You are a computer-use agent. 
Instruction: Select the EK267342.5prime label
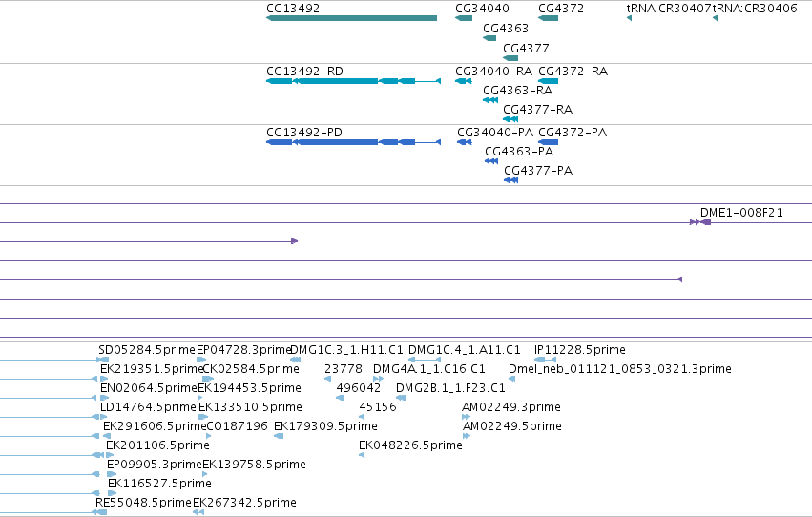[244, 503]
